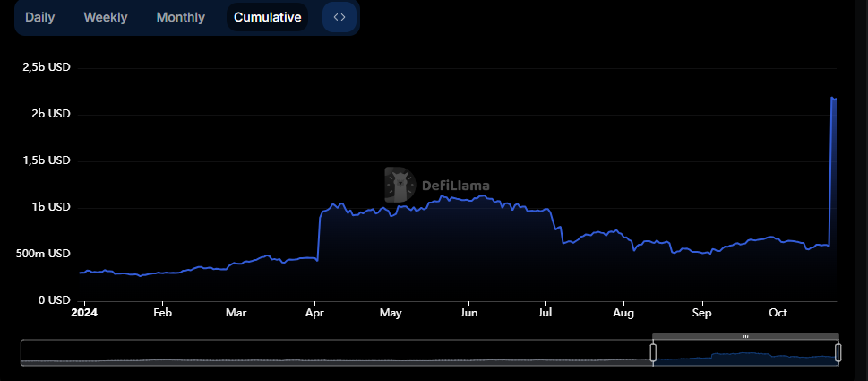Click the unselected left portion of timeline slider
The width and height of the screenshot is (868, 381).
click(x=336, y=353)
